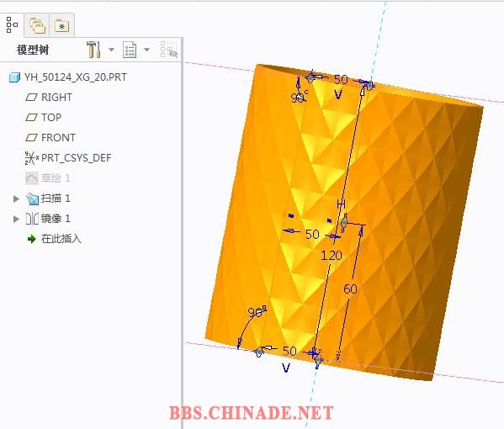
Task: Click the hidden 草绘 1 sketch icon
Action: [x=32, y=178]
